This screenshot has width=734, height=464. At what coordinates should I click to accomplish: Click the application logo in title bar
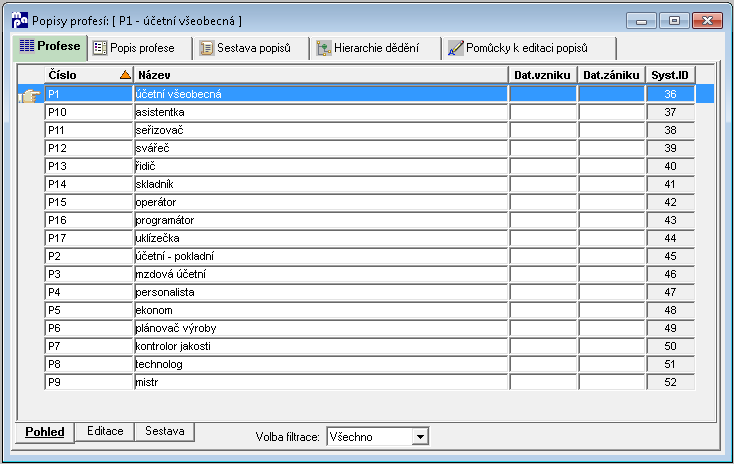(x=20, y=21)
